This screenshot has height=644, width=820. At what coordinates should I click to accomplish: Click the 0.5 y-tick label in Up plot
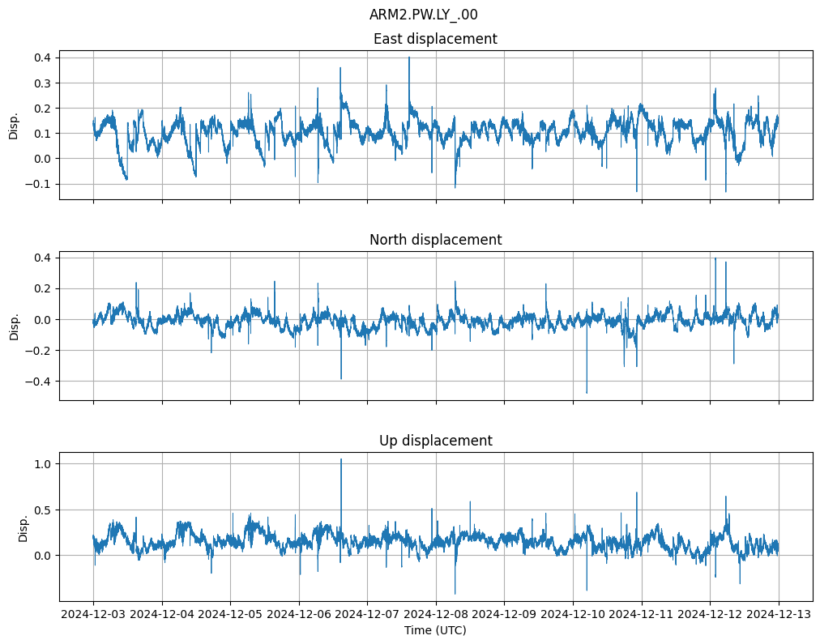point(43,510)
